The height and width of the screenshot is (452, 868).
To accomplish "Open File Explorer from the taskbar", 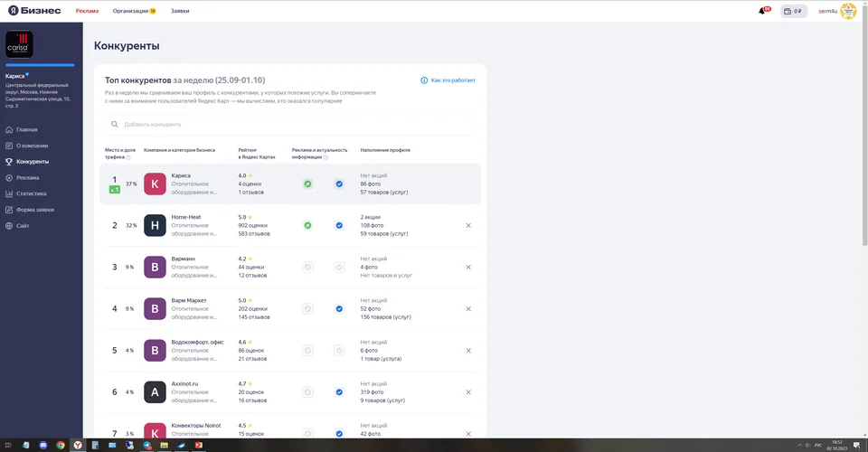I will 164,446.
